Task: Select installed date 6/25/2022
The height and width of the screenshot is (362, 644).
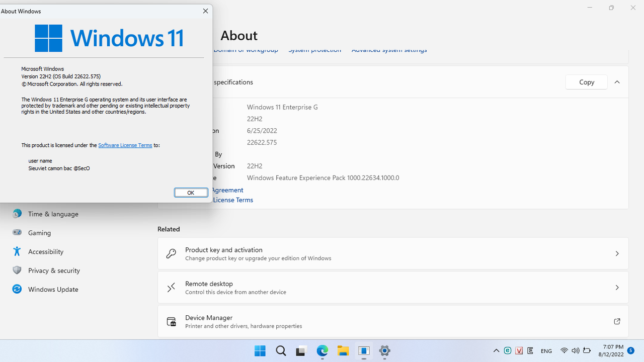Action: pos(262,131)
